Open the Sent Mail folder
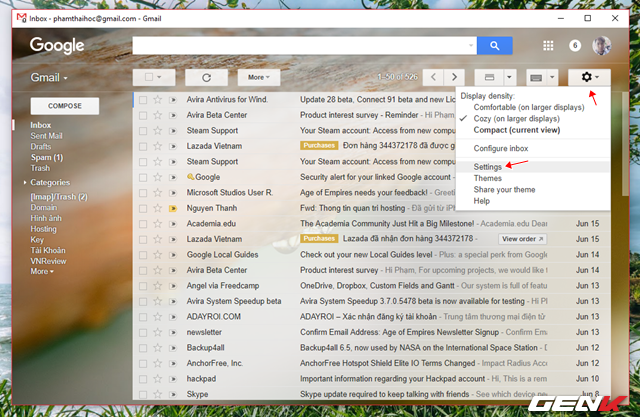640x417 pixels. point(46,136)
